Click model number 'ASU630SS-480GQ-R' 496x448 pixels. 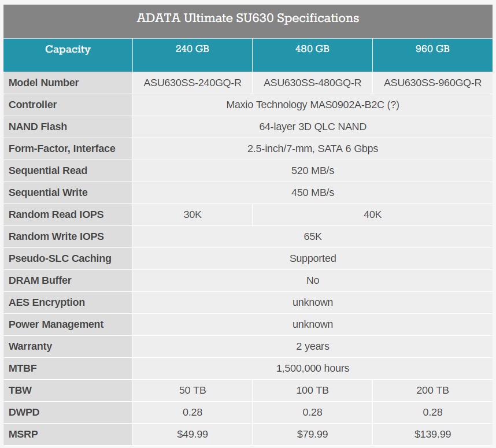312,83
